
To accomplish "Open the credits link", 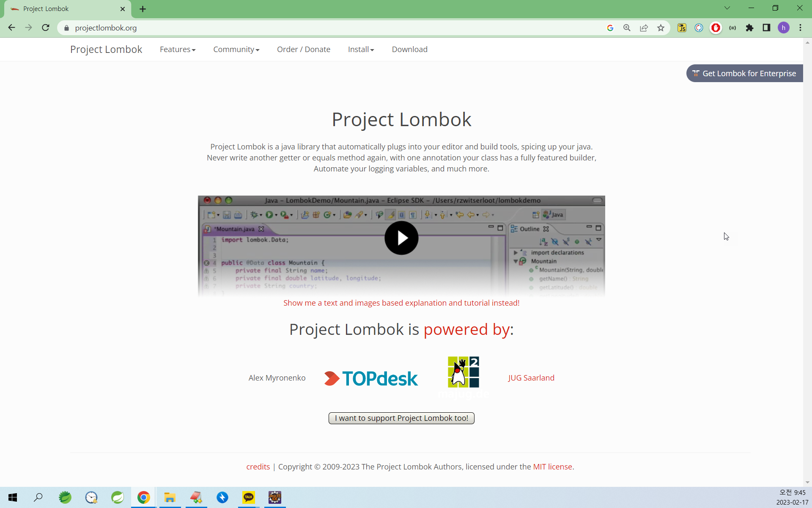I will (x=258, y=467).
